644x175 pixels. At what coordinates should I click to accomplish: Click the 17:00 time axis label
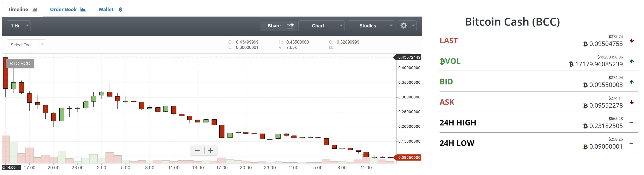[29, 168]
